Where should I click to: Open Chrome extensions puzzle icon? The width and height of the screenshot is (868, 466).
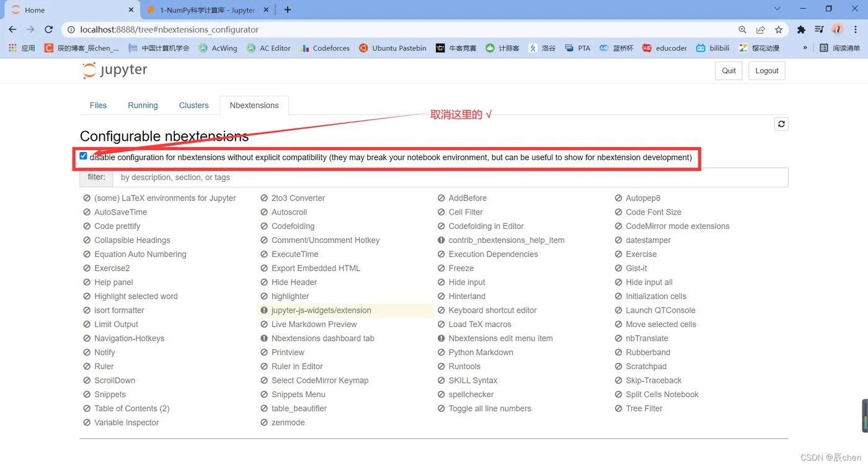click(801, 29)
